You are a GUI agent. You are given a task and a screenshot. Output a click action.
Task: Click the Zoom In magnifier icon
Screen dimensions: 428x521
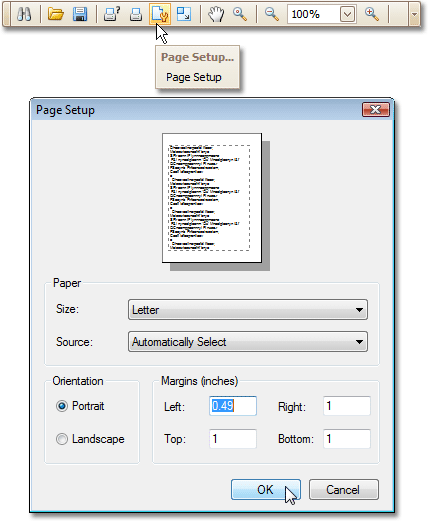point(372,14)
